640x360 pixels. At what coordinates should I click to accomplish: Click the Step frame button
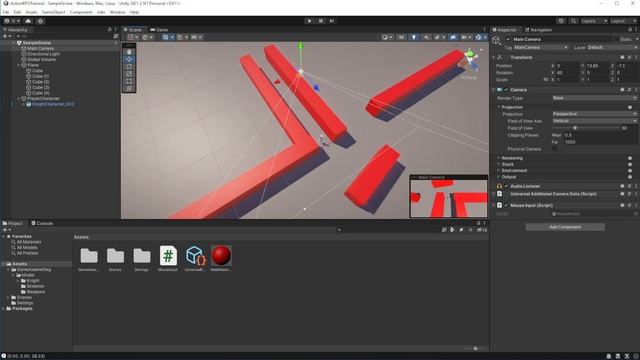[x=332, y=21]
